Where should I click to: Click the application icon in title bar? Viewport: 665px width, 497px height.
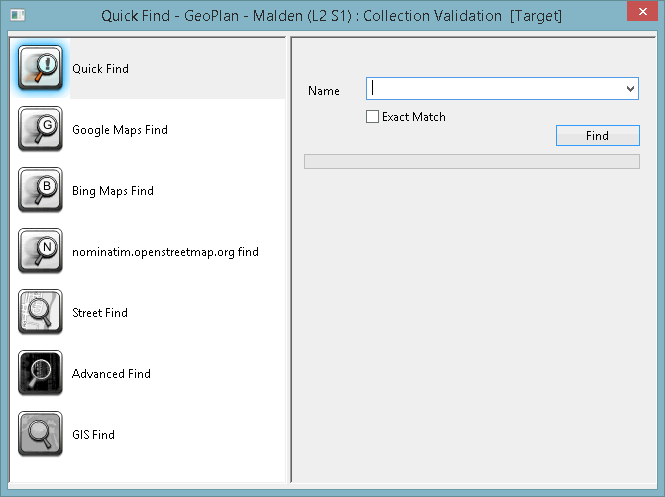18,16
